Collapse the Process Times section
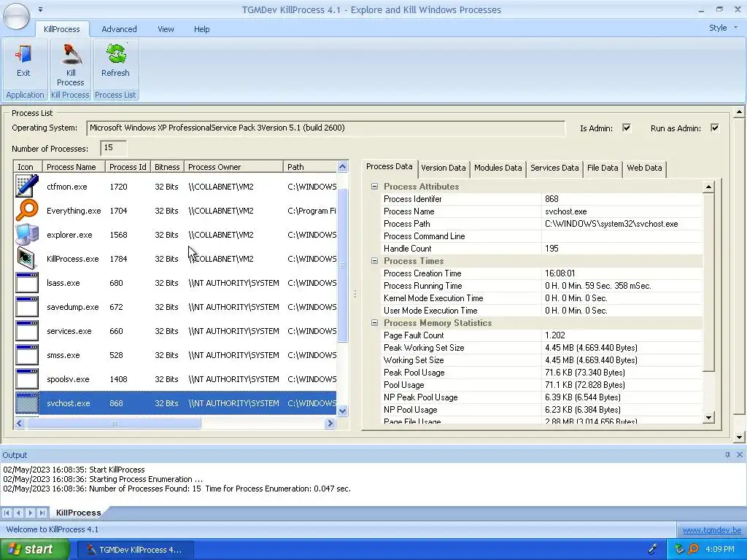The width and height of the screenshot is (747, 560). (374, 261)
